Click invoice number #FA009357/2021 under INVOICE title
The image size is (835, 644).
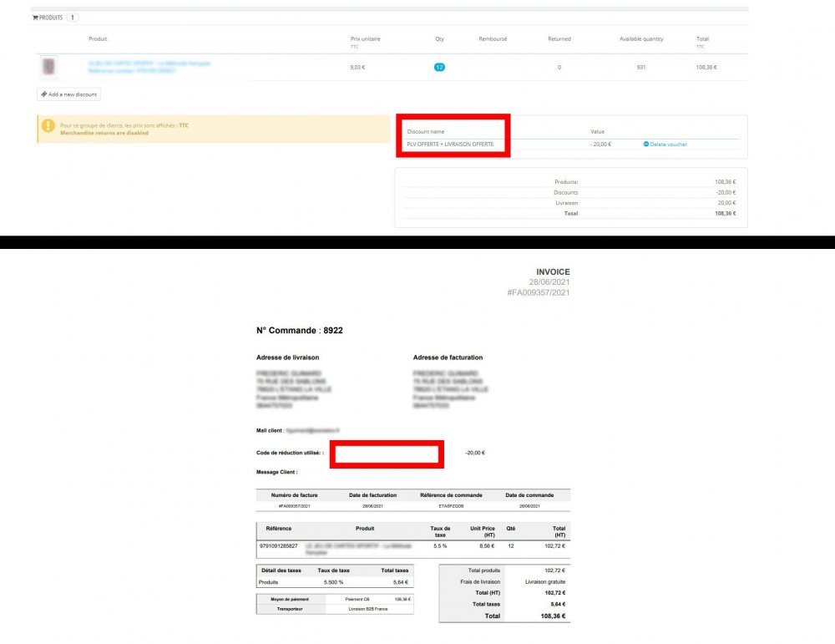(x=539, y=292)
